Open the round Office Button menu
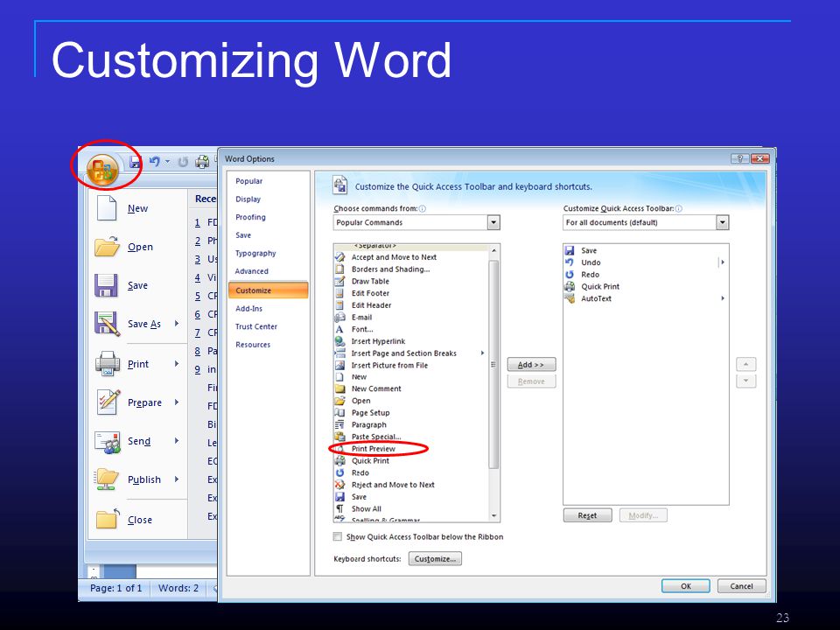 tap(103, 170)
